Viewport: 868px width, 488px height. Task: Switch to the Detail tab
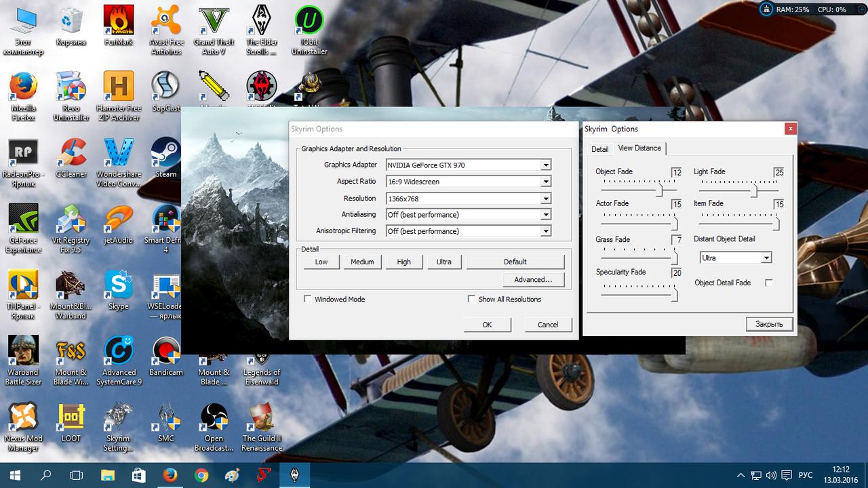point(599,149)
